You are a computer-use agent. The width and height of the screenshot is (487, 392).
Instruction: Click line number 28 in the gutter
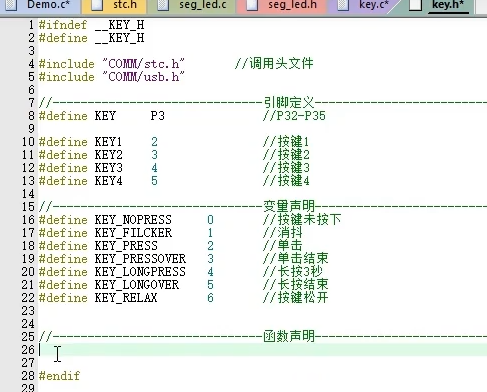28,376
